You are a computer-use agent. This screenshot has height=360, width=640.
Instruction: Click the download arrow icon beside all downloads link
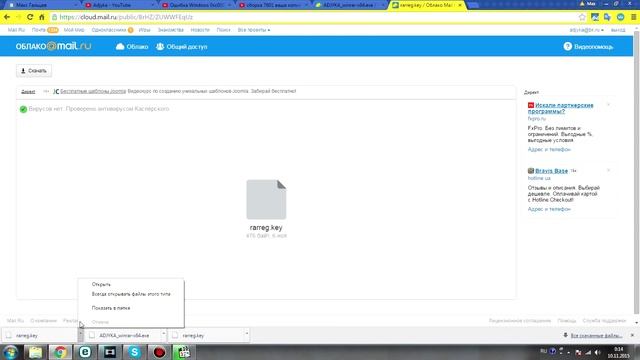(x=565, y=335)
